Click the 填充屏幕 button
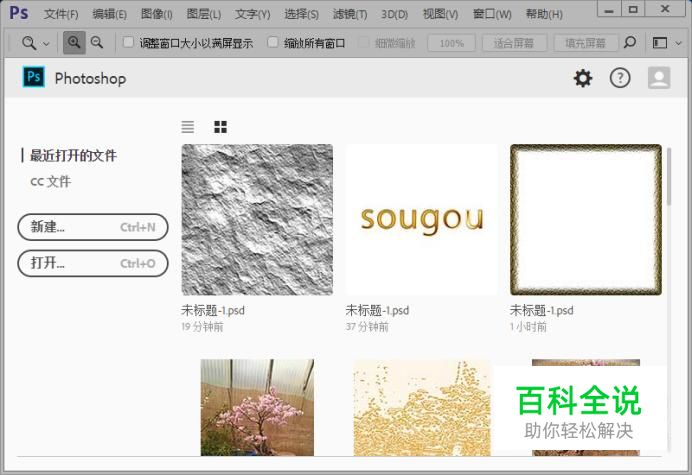The height and width of the screenshot is (475, 692). [586, 43]
